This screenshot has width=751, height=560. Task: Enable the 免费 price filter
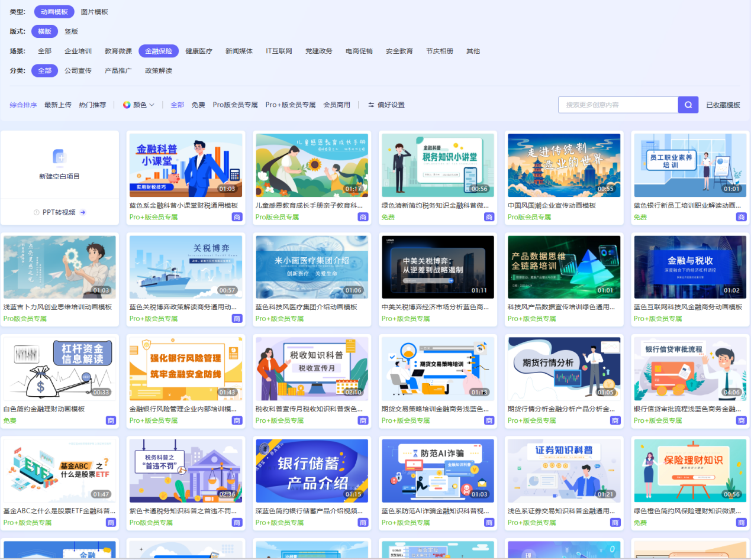point(198,105)
